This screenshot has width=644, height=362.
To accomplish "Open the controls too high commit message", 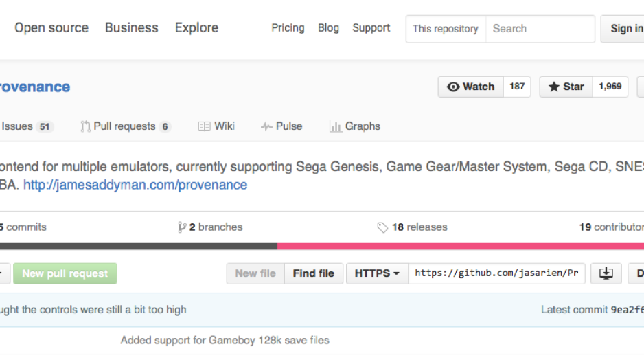I will pyautogui.click(x=93, y=310).
